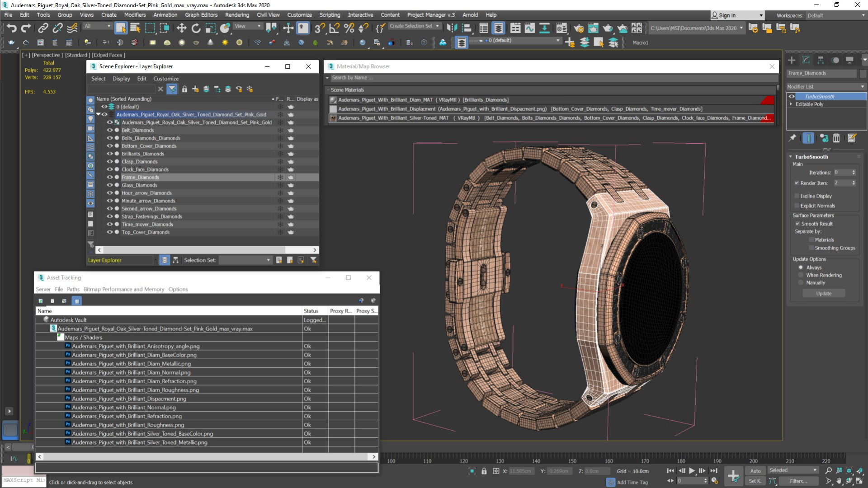
Task: Open the Create panel plus tab
Action: click(792, 60)
